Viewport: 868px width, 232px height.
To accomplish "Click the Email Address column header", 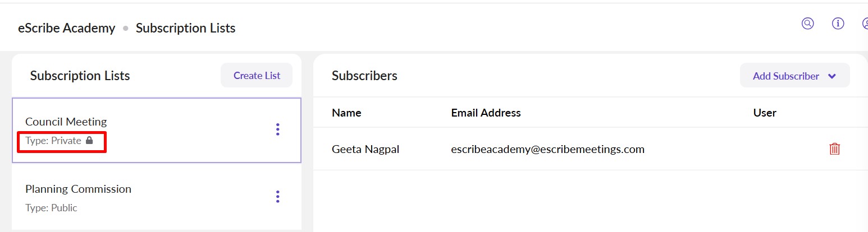I will pos(486,113).
